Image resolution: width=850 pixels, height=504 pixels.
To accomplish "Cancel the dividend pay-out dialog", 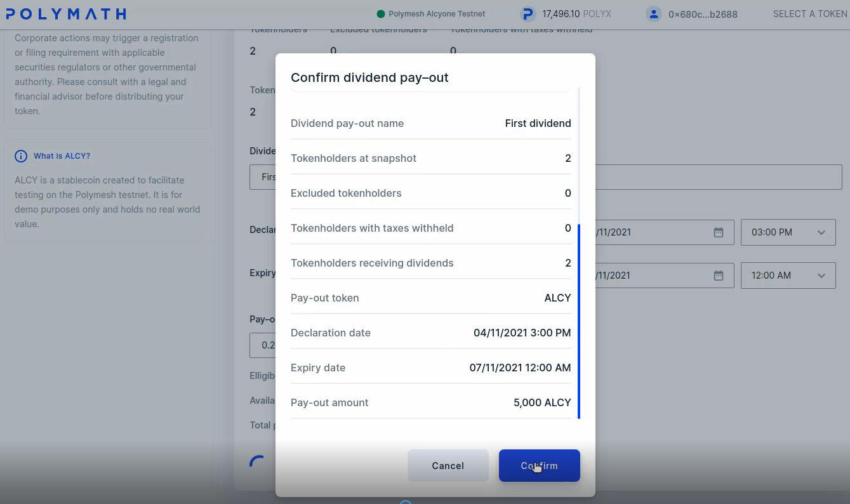I will point(448,465).
